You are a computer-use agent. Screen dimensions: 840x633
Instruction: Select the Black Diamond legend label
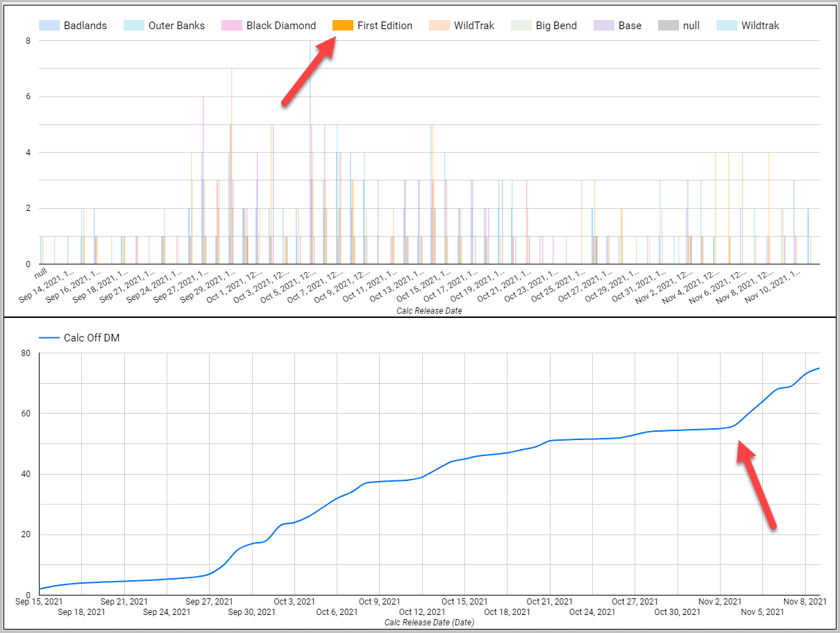pos(281,26)
